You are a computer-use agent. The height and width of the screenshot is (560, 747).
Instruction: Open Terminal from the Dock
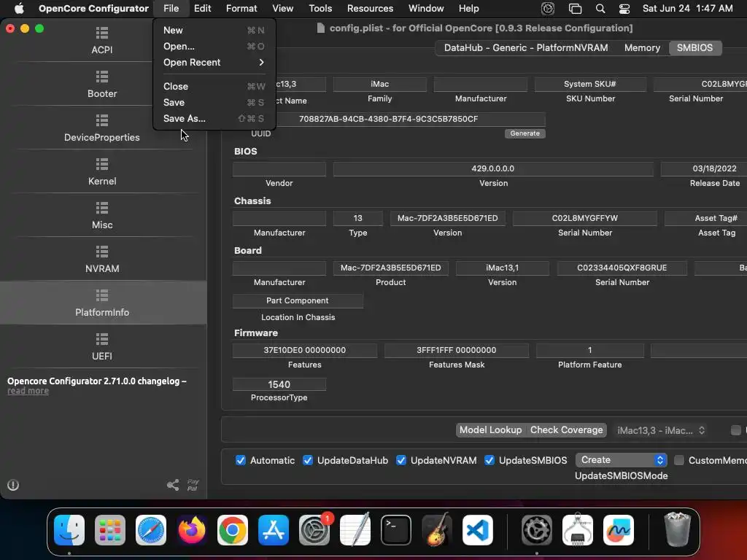pyautogui.click(x=396, y=530)
